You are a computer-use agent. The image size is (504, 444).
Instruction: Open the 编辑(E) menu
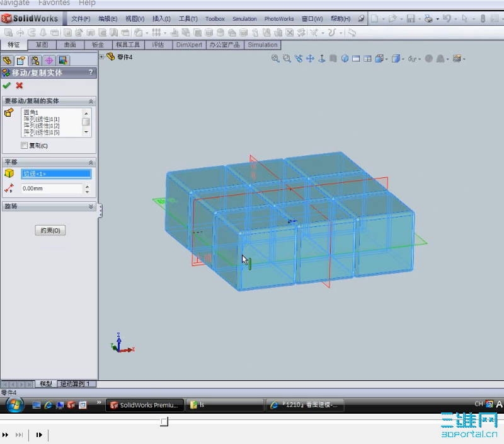[x=108, y=19]
